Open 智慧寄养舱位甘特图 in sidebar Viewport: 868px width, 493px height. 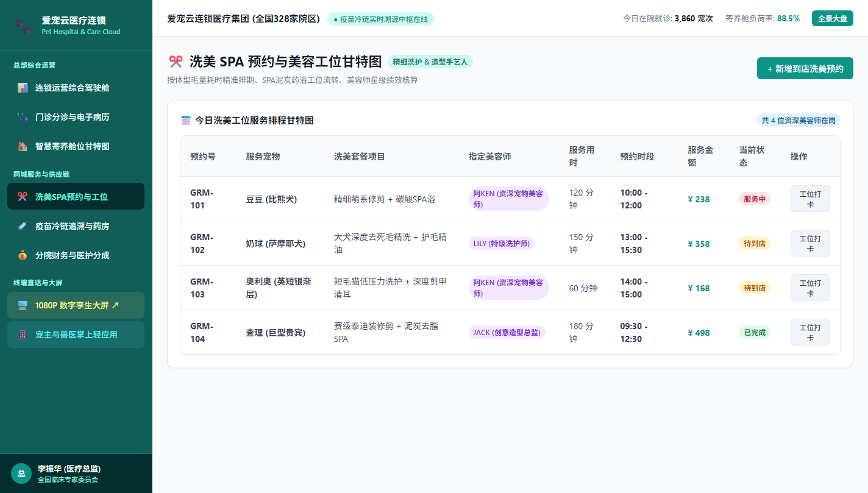pyautogui.click(x=76, y=146)
